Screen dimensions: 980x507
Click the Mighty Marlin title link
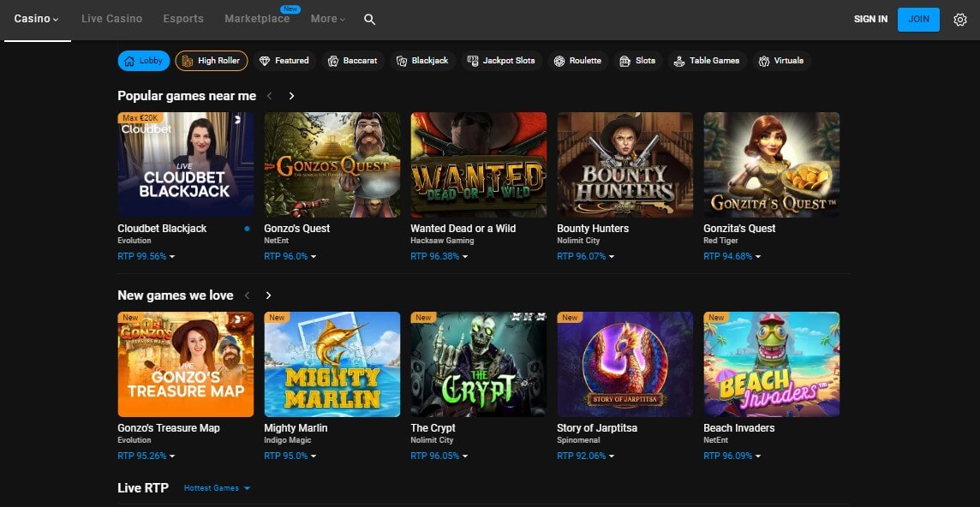[x=296, y=428]
